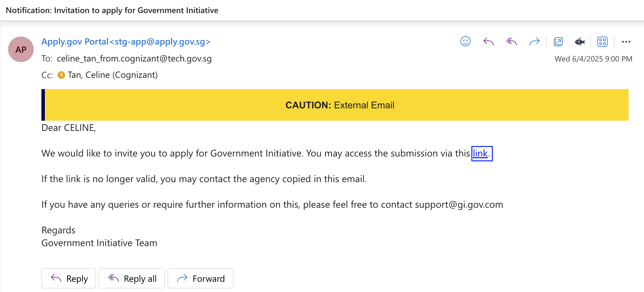Open the more actions ellipsis menu
The image size is (644, 292).
point(626,41)
